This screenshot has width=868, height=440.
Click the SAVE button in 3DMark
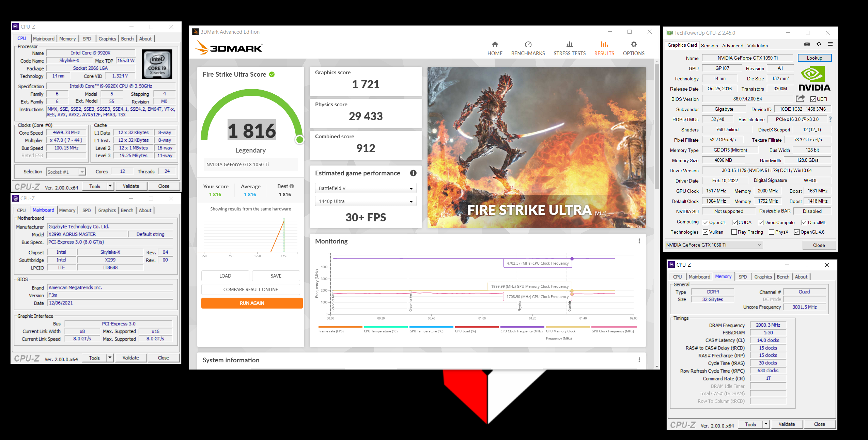(x=276, y=276)
